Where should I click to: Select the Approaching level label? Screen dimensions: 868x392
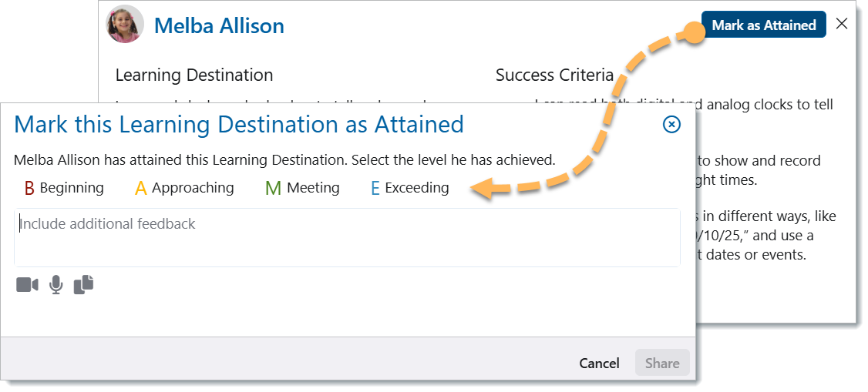[x=193, y=188]
